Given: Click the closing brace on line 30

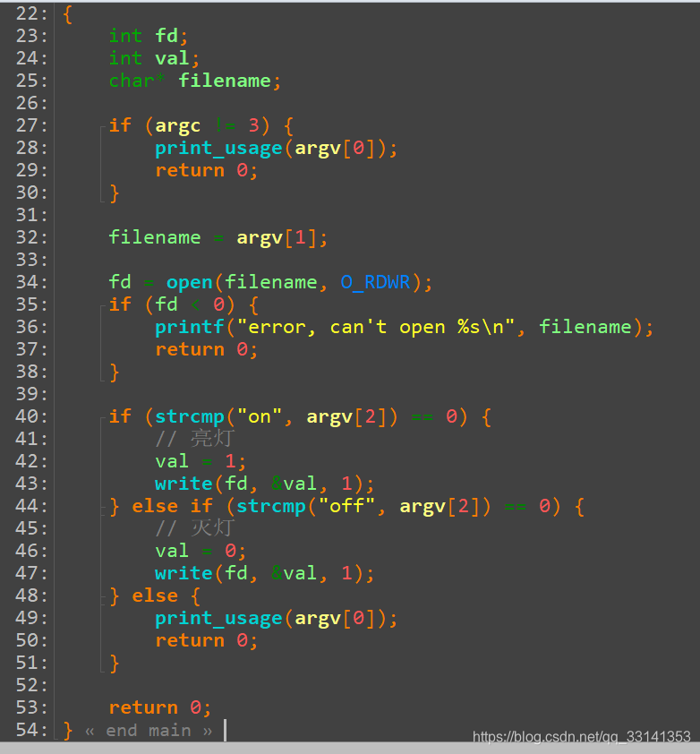Looking at the screenshot, I should click(x=114, y=193).
